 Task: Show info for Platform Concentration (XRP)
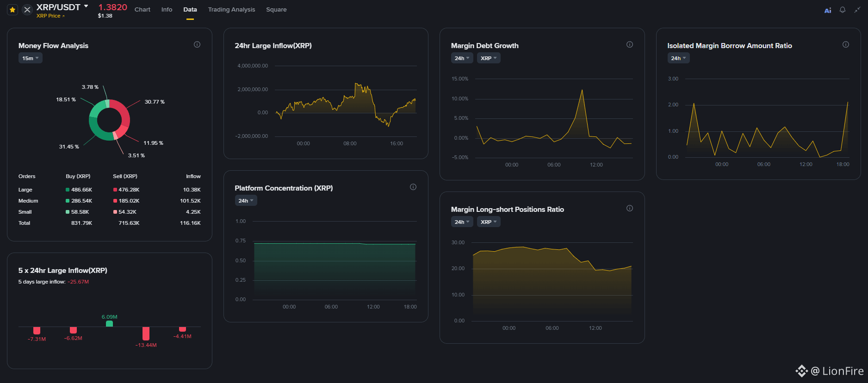413,187
